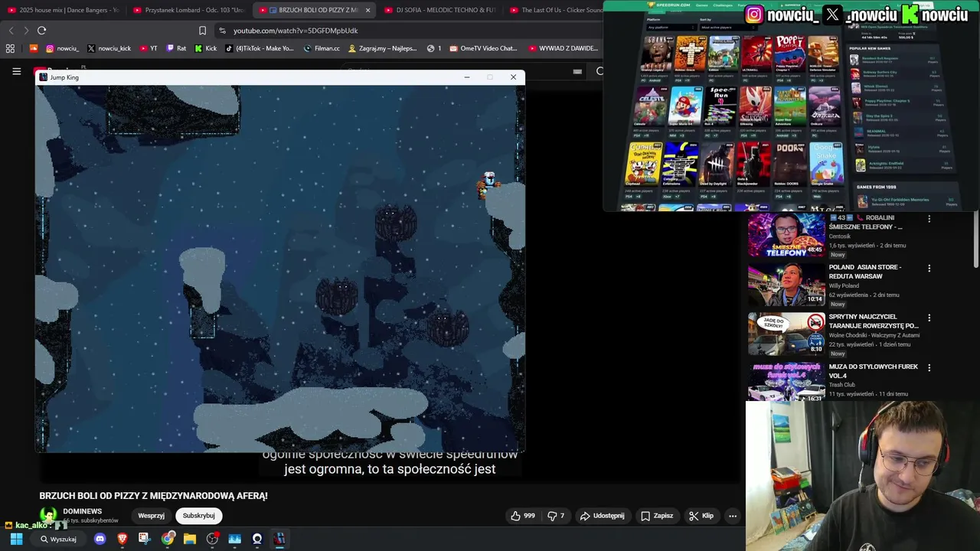The height and width of the screenshot is (551, 980).
Task: Open the Kick bookmark
Action: click(206, 48)
